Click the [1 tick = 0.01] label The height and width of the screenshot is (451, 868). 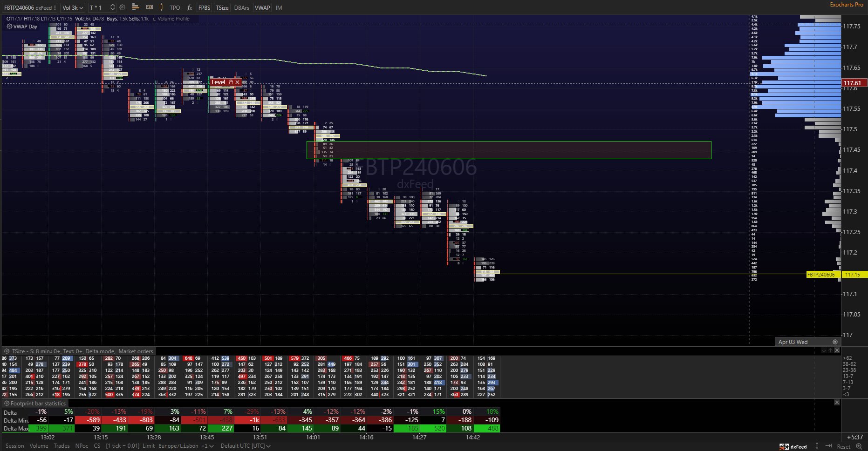(123, 446)
